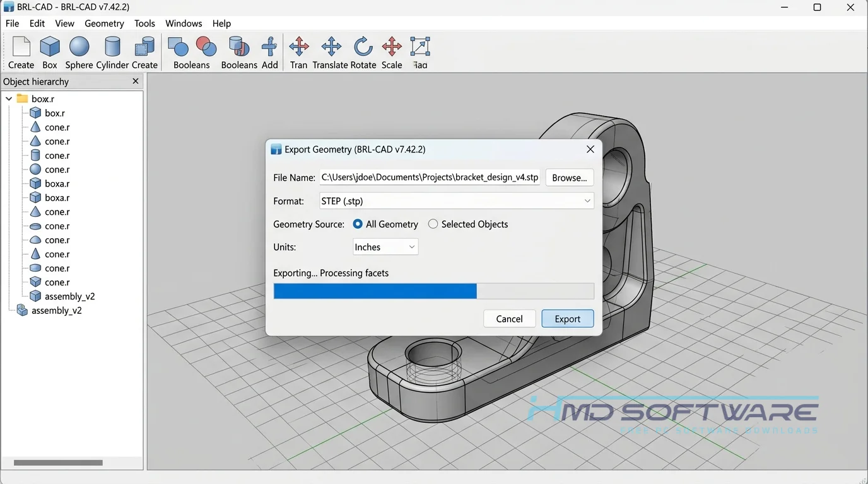Select the Box primitive tool
The height and width of the screenshot is (484, 868).
(50, 47)
